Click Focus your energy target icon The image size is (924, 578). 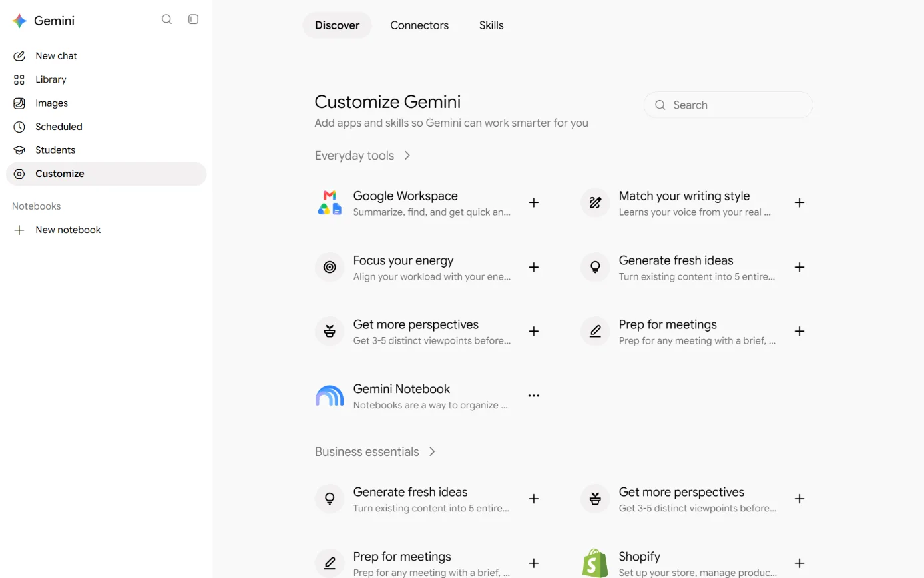tap(330, 267)
